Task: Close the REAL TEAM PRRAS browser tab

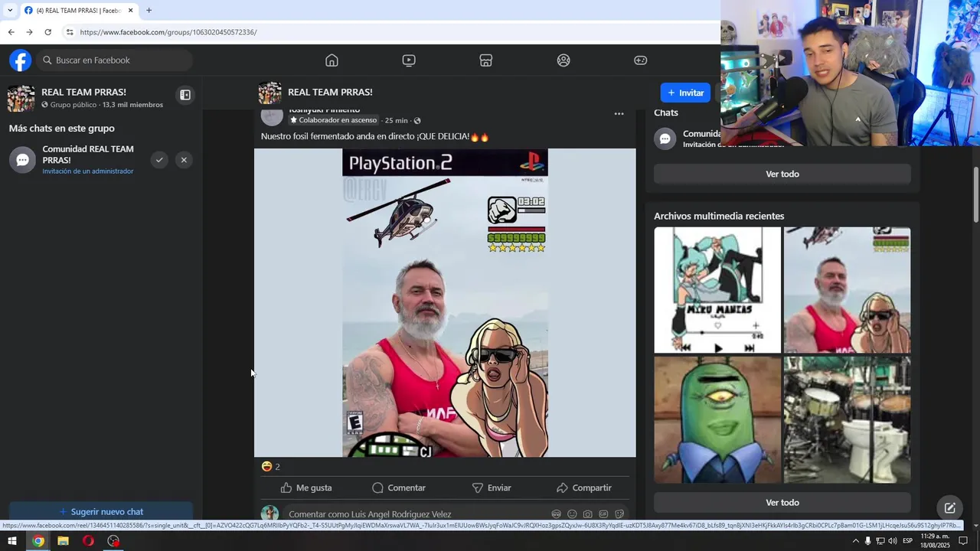Action: click(130, 11)
